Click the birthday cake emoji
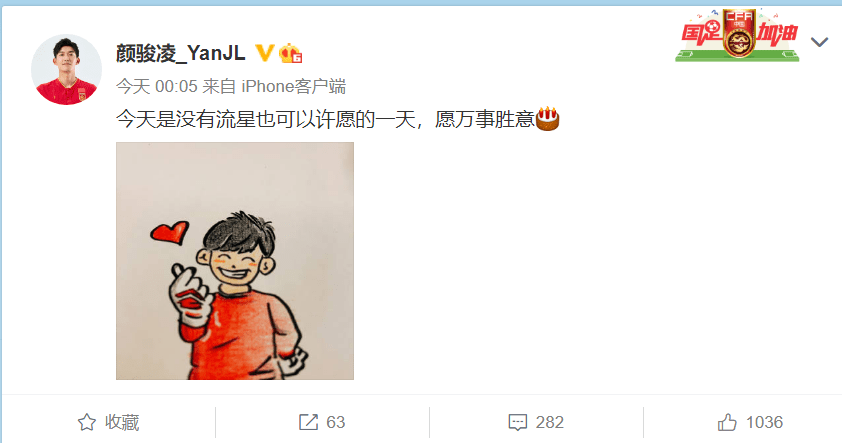Screen dimensions: 842x443 point(547,119)
